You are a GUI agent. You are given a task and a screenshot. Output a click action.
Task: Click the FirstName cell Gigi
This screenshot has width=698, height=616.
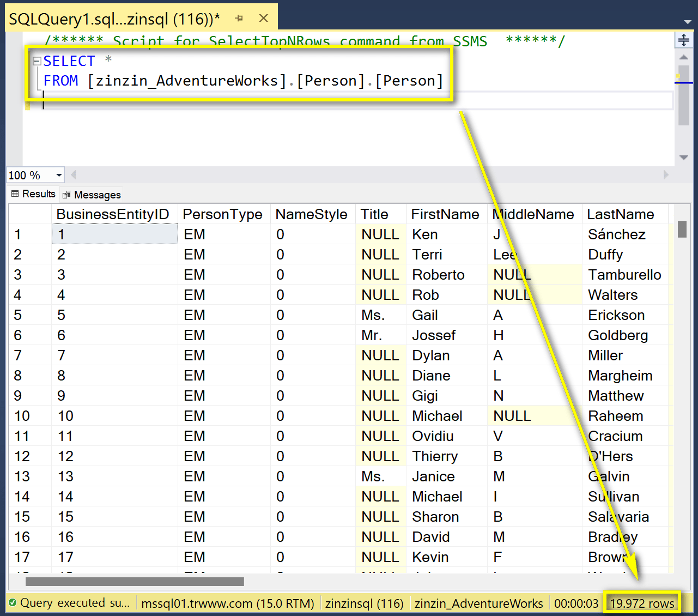click(x=447, y=396)
